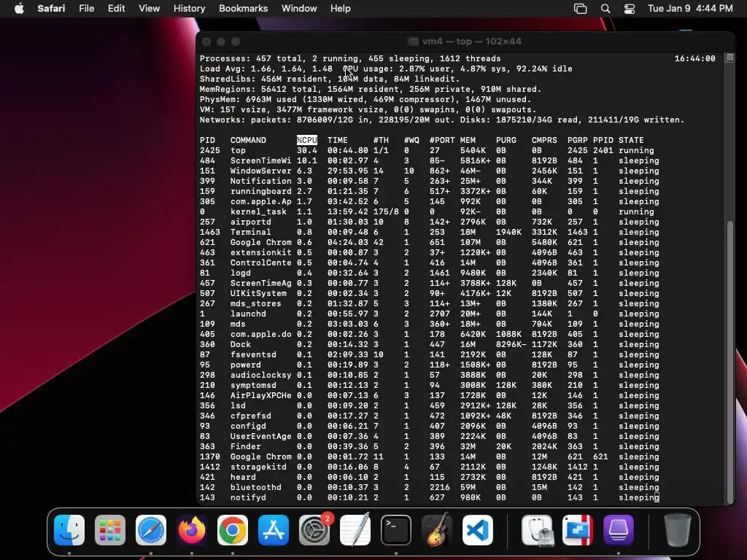Open the Help menu
The image size is (747, 560).
coord(340,9)
